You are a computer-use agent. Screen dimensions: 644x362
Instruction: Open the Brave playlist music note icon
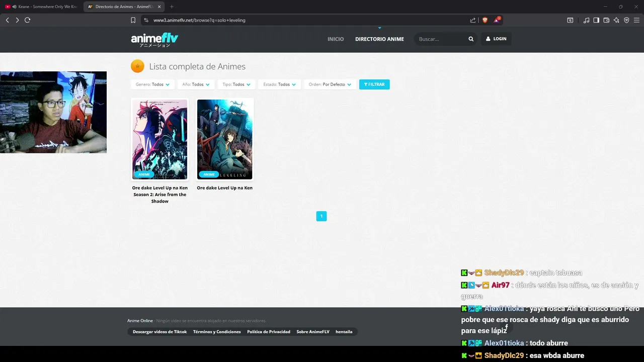pos(586,20)
